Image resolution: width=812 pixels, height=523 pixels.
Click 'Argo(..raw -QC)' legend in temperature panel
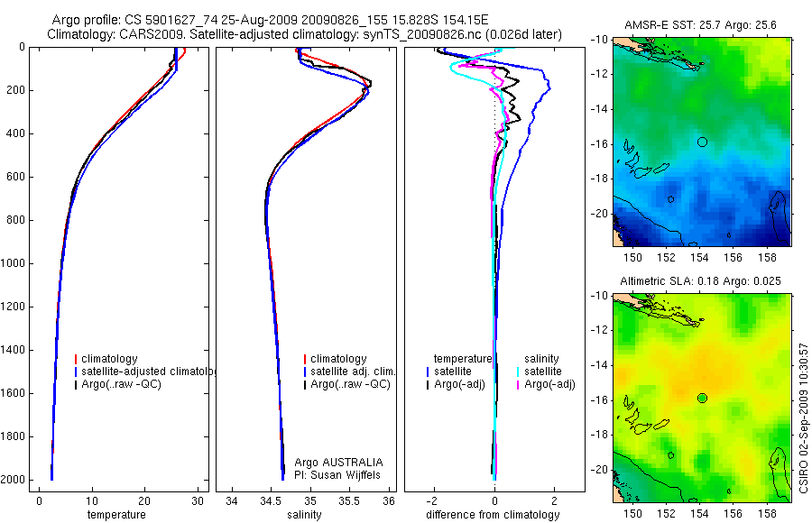coord(121,384)
